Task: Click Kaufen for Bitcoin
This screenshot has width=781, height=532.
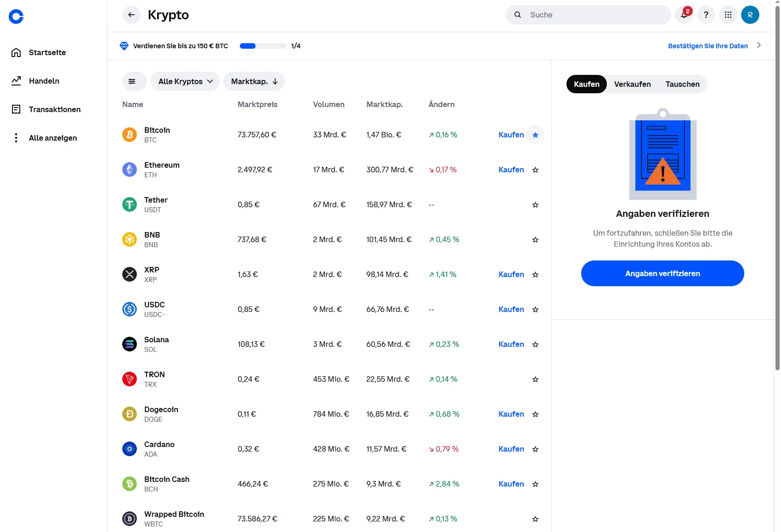Action: [x=511, y=135]
